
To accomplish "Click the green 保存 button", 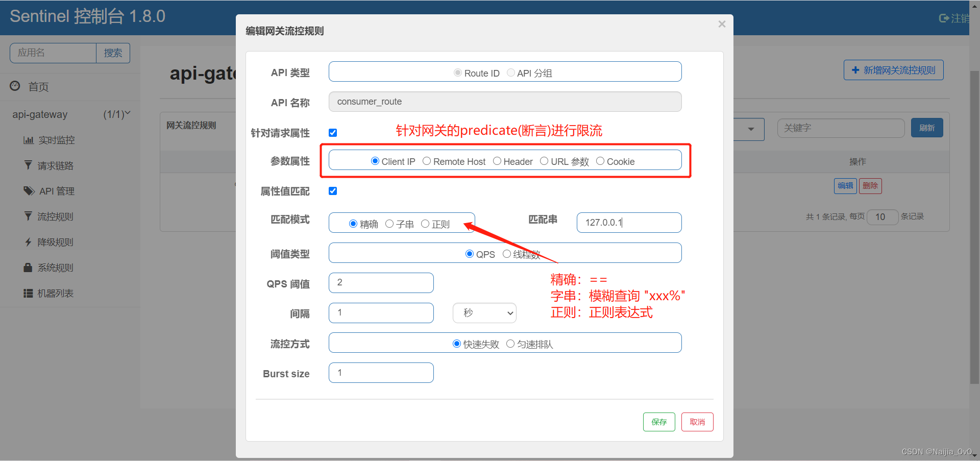I will [x=659, y=422].
